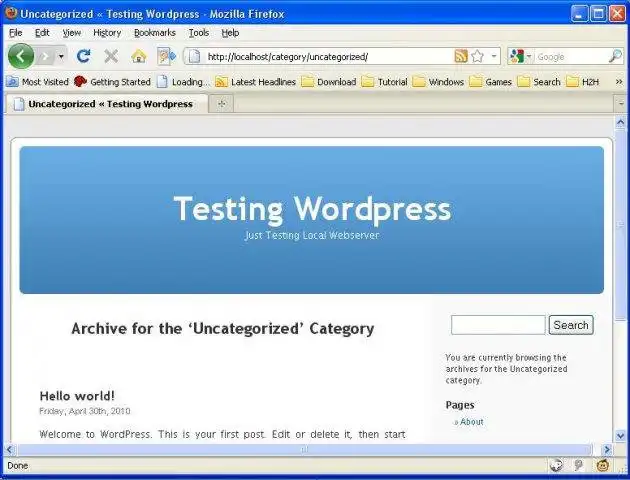Click the blog Search button
Screen dimensions: 630x480
tap(571, 325)
